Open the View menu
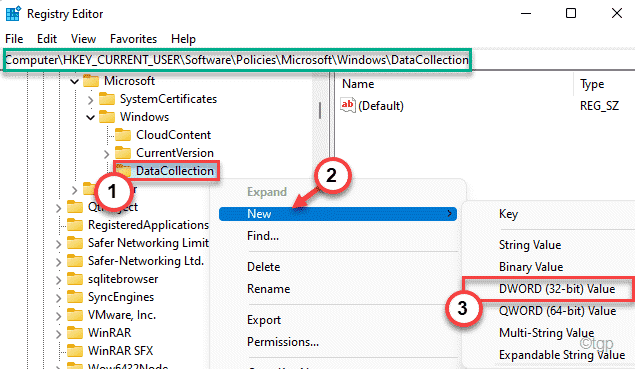 pyautogui.click(x=83, y=39)
